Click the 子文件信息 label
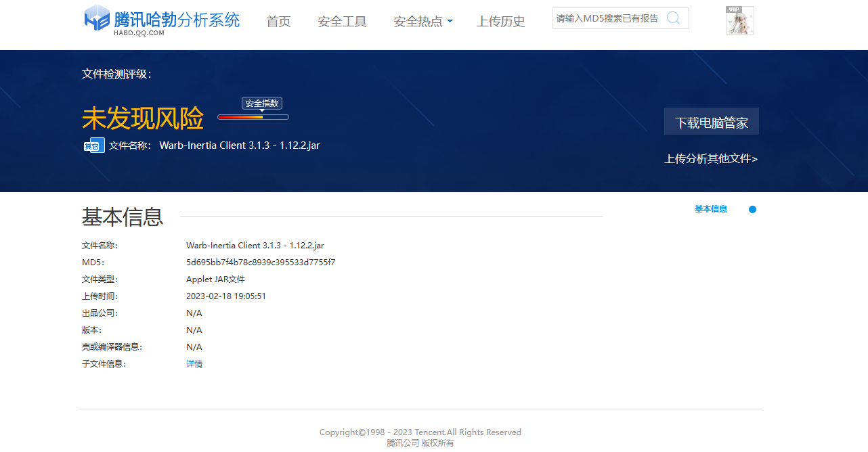The width and height of the screenshot is (868, 452). coord(104,364)
